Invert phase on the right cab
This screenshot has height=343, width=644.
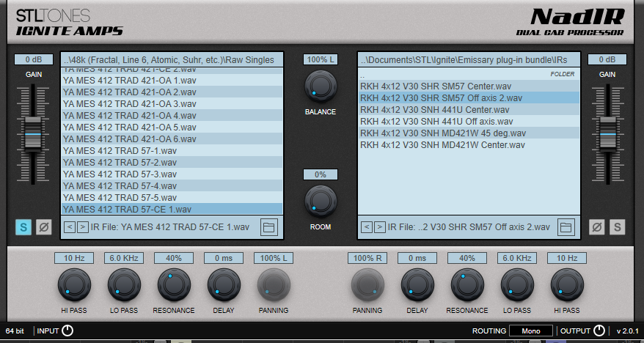(597, 227)
